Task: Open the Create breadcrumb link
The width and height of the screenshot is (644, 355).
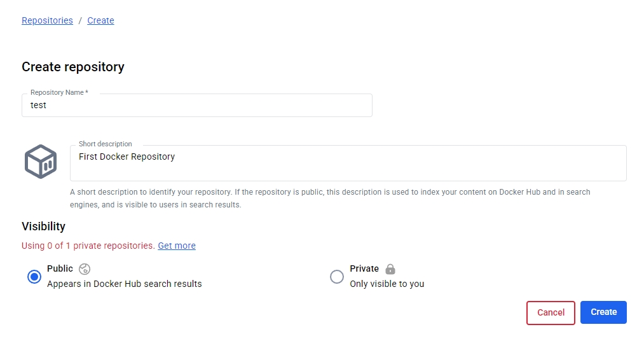Action: coord(100,20)
